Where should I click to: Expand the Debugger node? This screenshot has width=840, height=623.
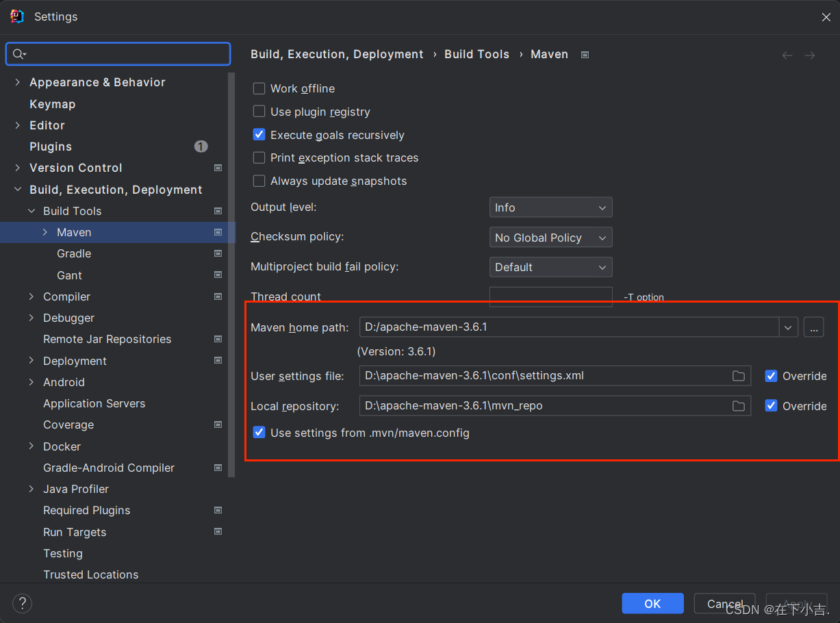(31, 318)
